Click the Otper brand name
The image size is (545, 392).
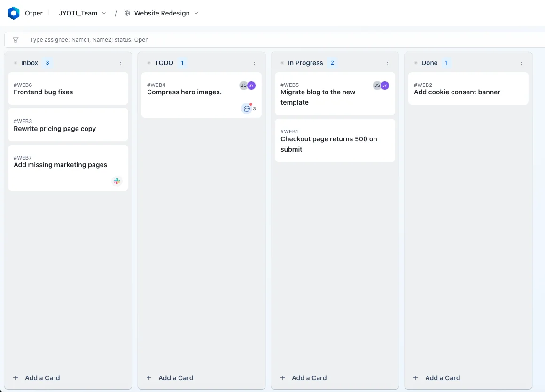34,13
